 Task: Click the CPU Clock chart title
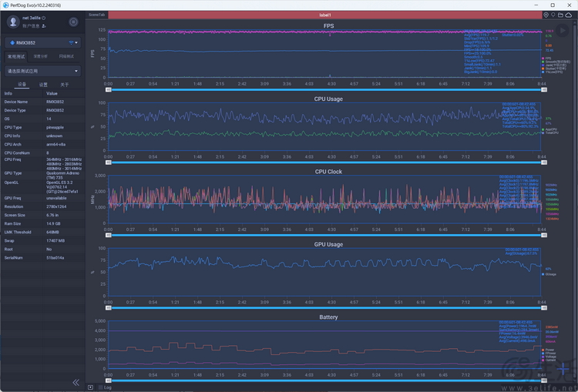pos(328,172)
